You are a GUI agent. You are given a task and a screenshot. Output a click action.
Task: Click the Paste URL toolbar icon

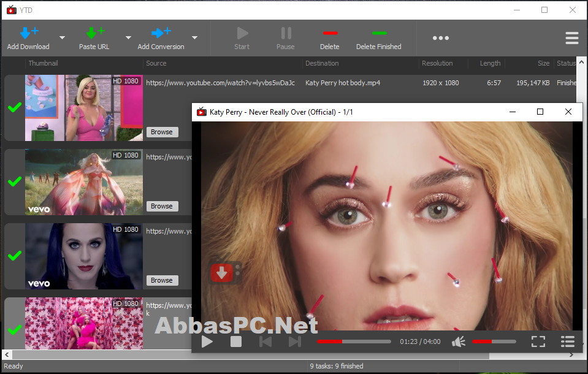click(x=95, y=33)
